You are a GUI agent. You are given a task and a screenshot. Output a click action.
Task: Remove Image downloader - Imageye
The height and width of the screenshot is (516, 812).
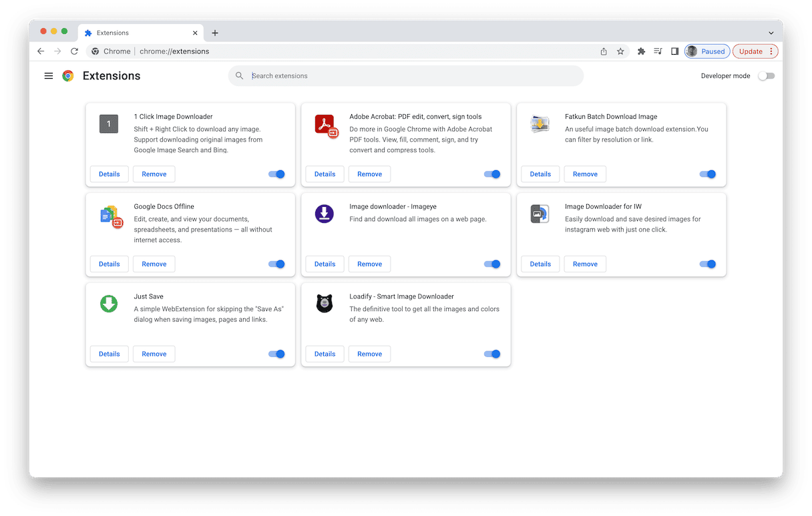(x=370, y=264)
